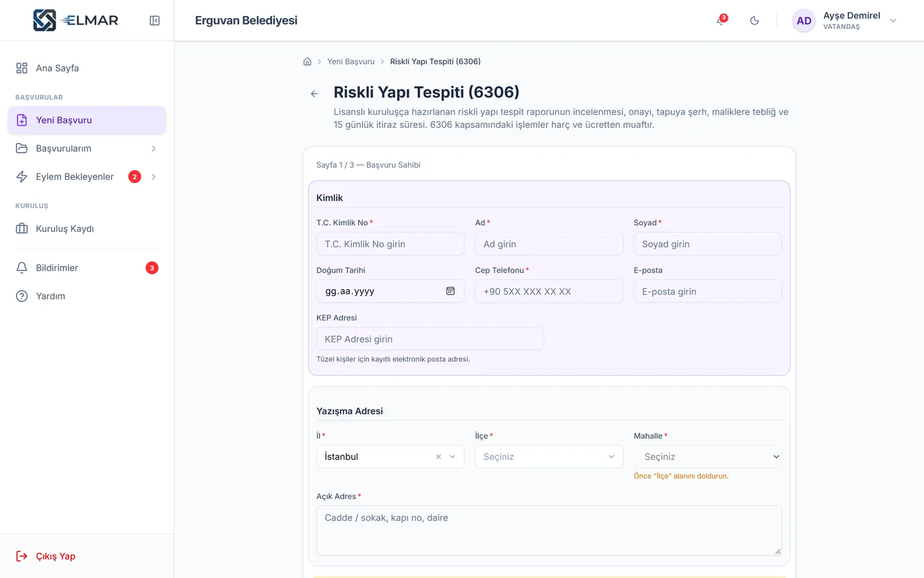Screen dimensions: 924x578
Task: Focus the KEP Adresi field
Action: coord(430,338)
